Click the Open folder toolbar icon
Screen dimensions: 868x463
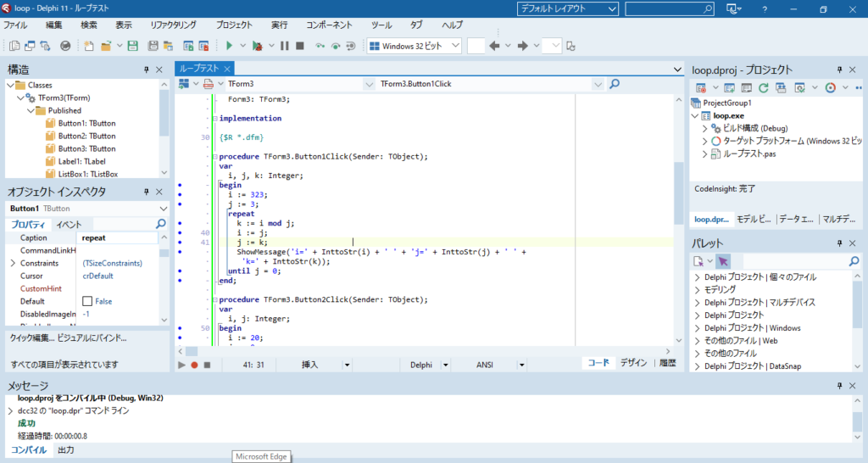click(106, 46)
